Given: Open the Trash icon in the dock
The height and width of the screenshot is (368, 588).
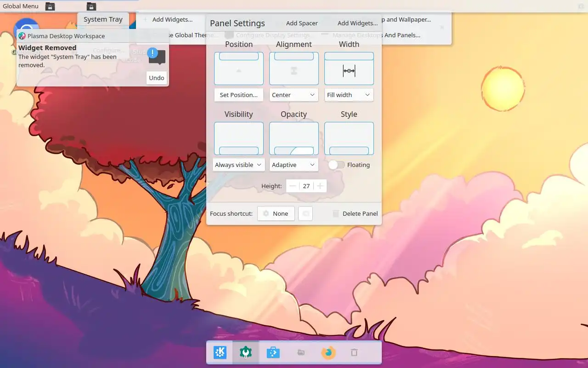Looking at the screenshot, I should 354,353.
